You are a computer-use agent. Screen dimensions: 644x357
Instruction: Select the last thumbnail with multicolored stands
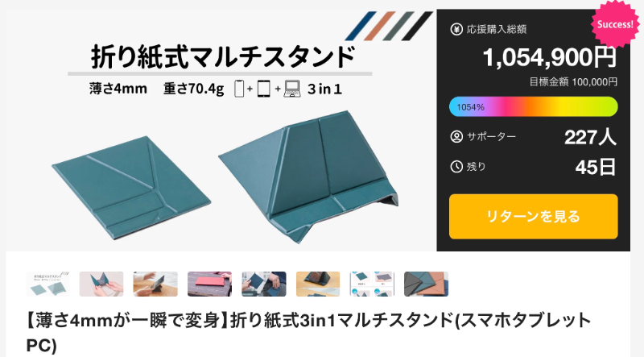tap(426, 284)
